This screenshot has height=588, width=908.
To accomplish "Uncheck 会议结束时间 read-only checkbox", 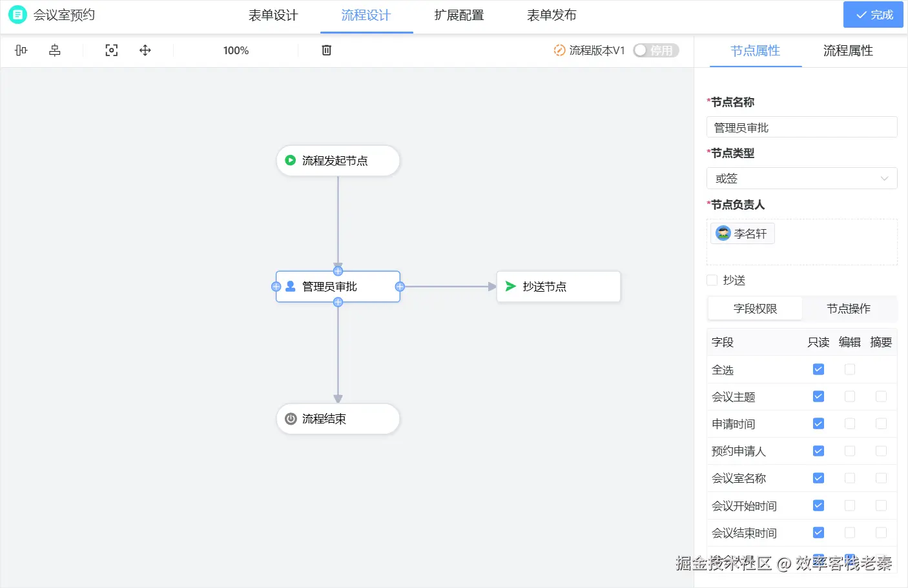I will tap(818, 532).
